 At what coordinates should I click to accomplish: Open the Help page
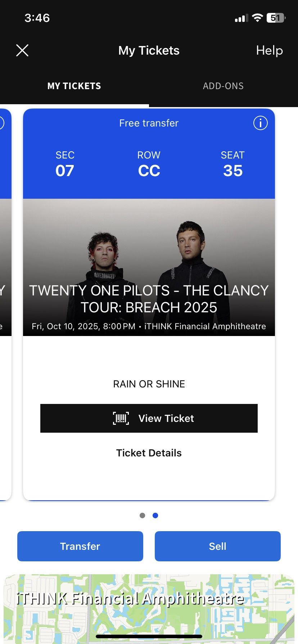tap(269, 51)
